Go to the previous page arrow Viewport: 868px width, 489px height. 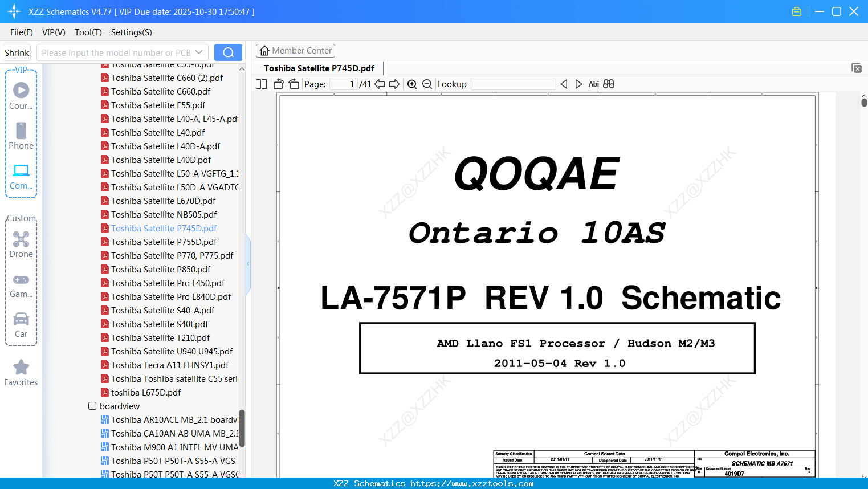coord(380,84)
